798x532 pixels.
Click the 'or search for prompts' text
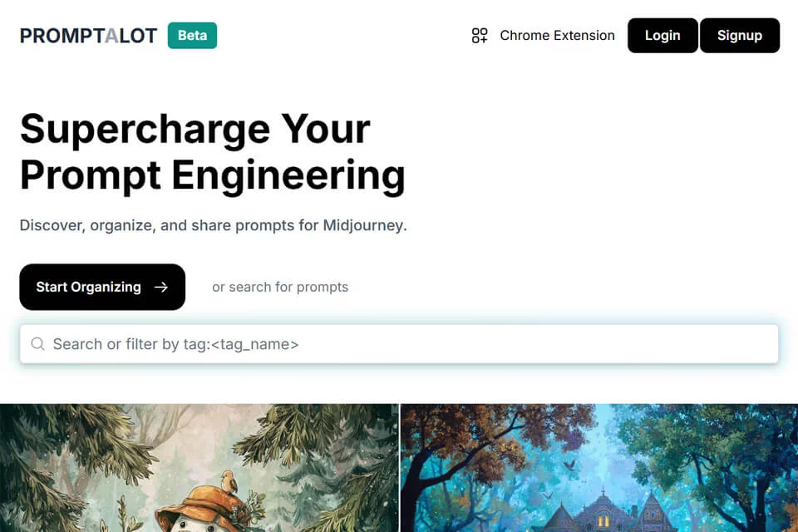[x=280, y=287]
